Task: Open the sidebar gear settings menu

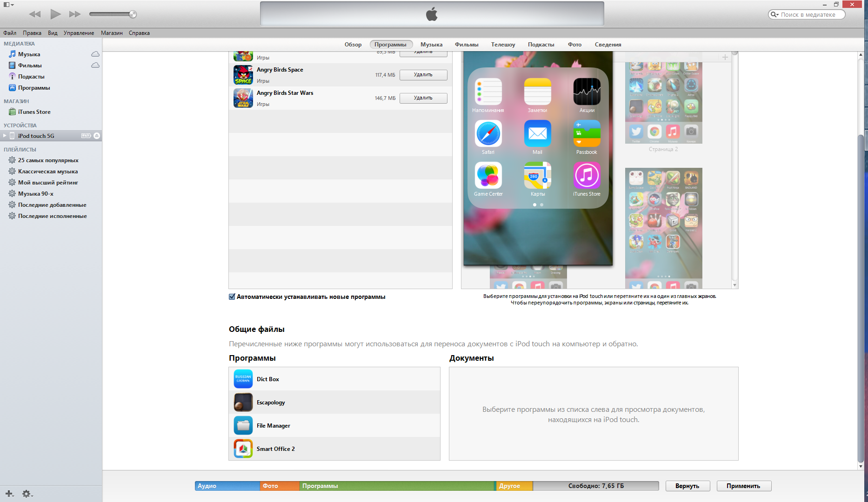Action: coord(27,494)
